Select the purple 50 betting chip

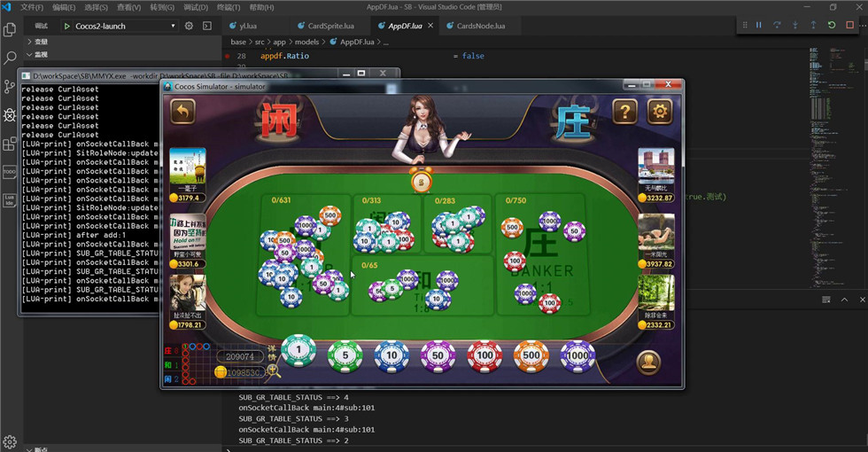[438, 355]
